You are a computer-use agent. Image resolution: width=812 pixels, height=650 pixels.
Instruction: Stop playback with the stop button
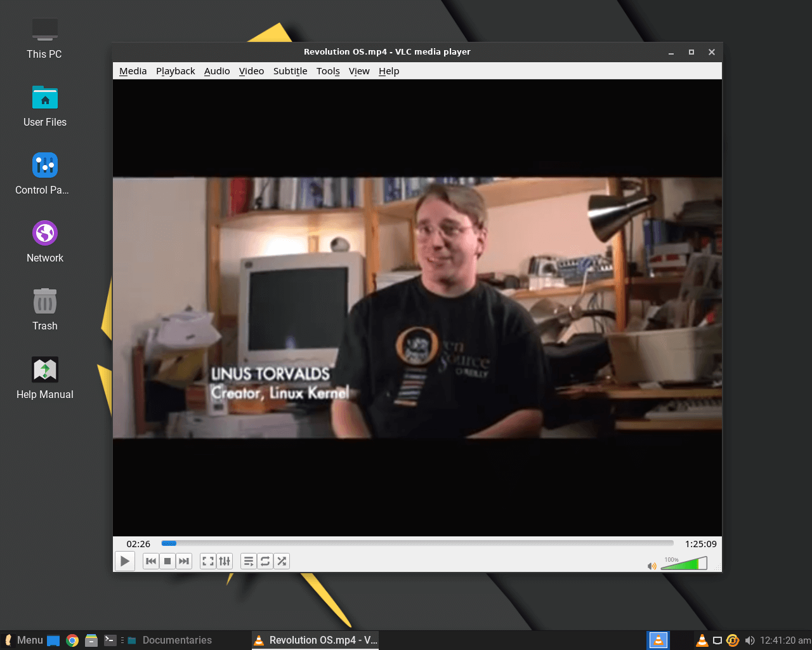click(167, 561)
